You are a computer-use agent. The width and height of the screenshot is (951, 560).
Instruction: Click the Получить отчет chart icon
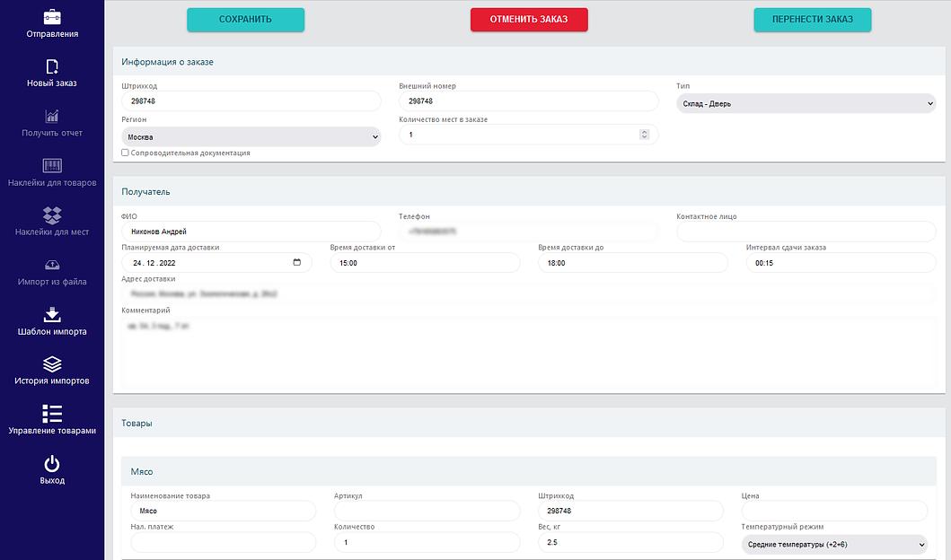pyautogui.click(x=52, y=116)
